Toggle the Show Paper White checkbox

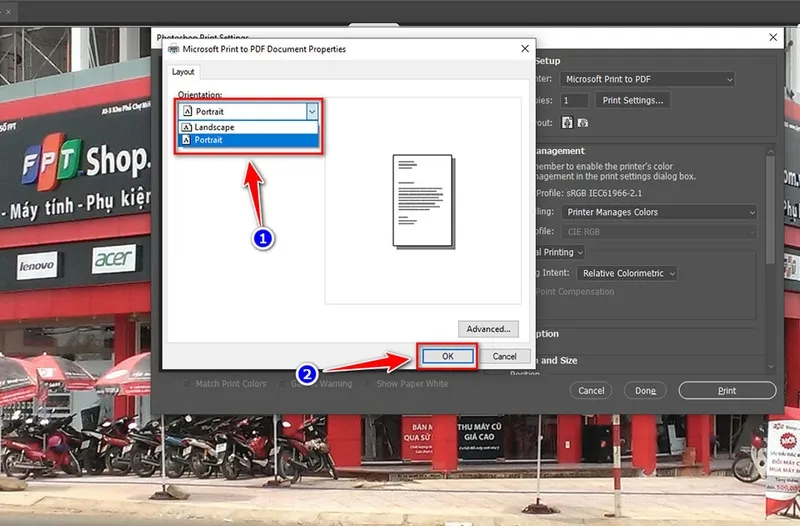pos(369,384)
